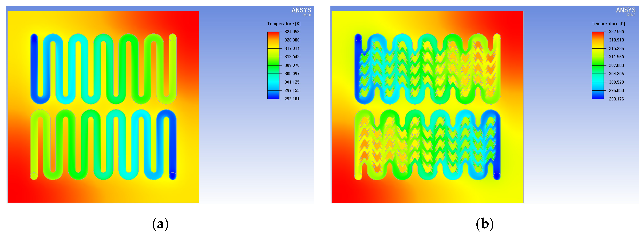Select the 307.883 legend value
The width and height of the screenshot is (644, 236).
(616, 65)
